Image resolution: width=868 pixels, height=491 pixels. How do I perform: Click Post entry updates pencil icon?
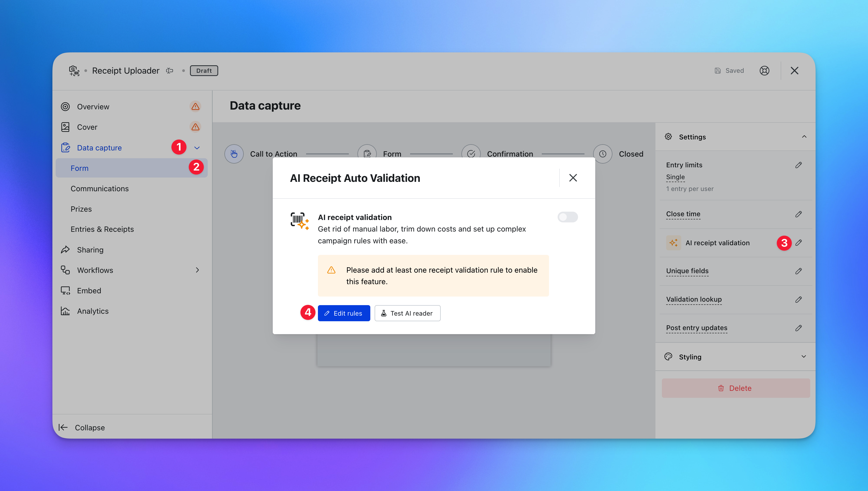(x=798, y=328)
